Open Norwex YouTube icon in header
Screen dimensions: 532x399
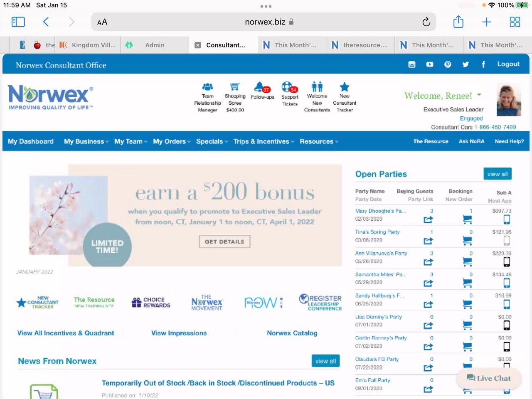click(x=430, y=64)
